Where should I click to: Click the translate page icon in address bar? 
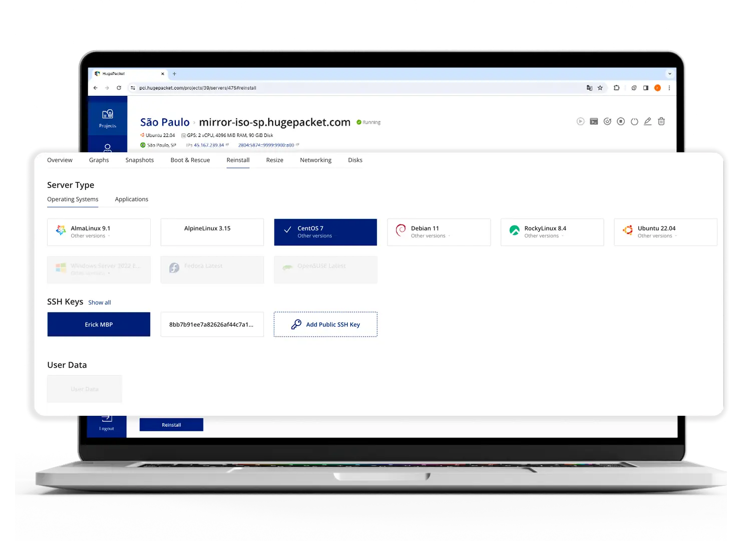589,88
